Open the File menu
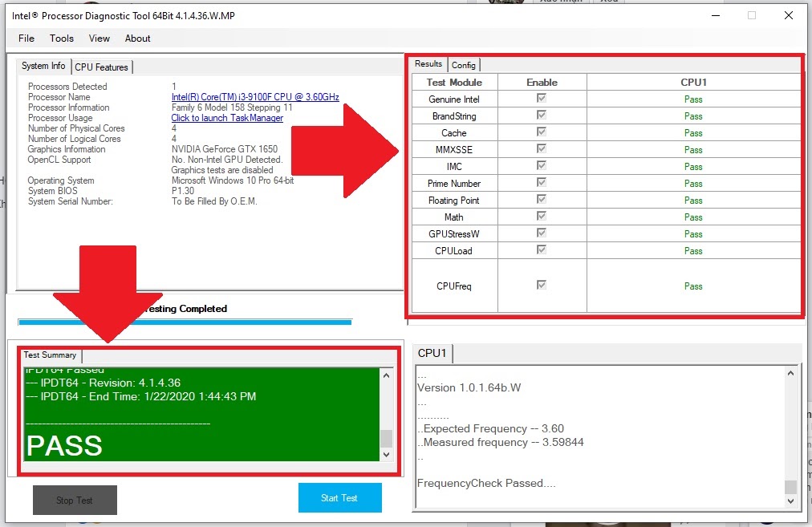 (x=26, y=39)
